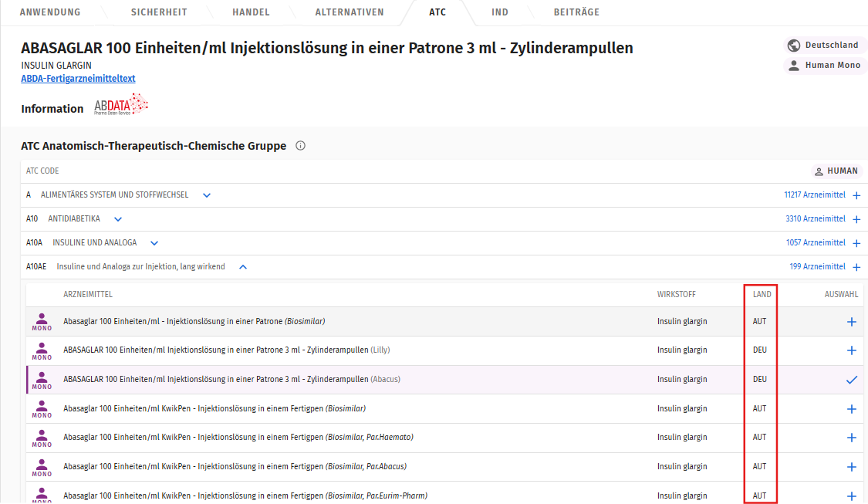Open the 1057 Arzneimittel link
The image size is (868, 504).
(816, 242)
